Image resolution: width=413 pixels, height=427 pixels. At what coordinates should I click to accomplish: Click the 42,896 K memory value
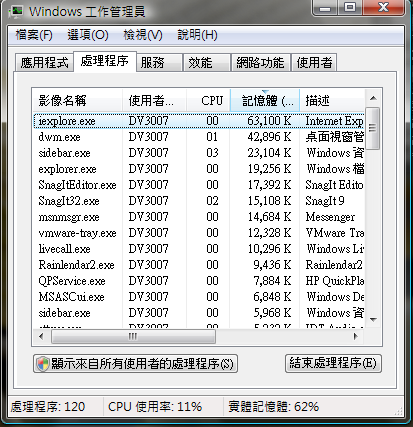pyautogui.click(x=269, y=137)
